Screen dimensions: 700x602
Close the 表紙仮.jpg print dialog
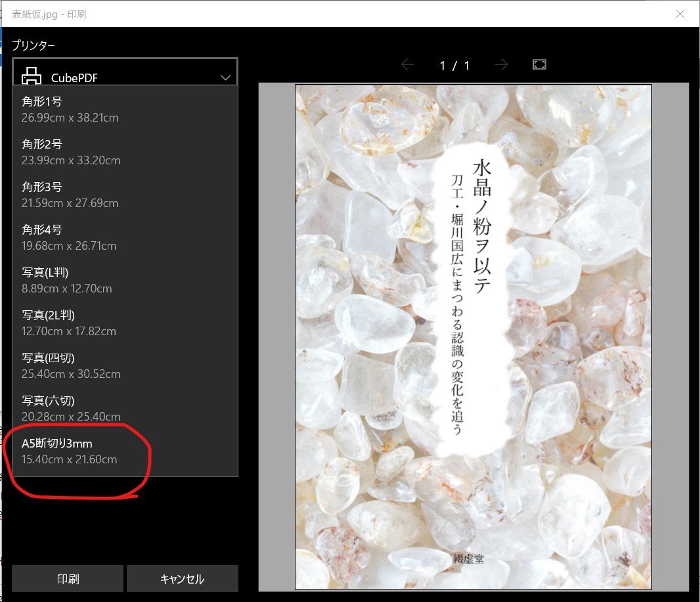pyautogui.click(x=680, y=14)
